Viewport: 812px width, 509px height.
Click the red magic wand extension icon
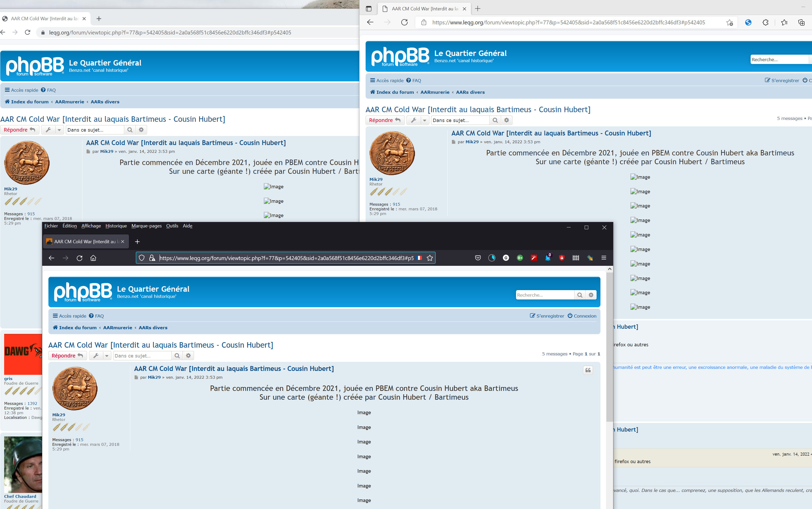pyautogui.click(x=534, y=258)
